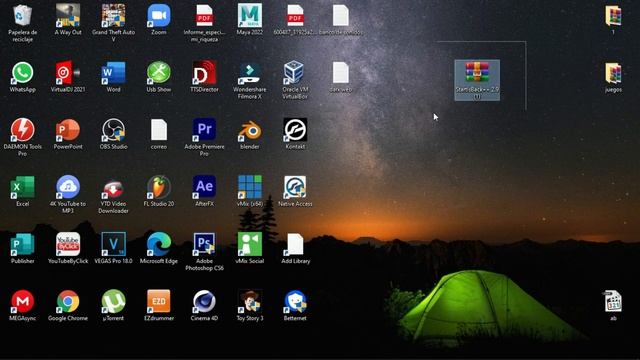
Task: Open OBS Studio shortcut
Action: [x=113, y=130]
